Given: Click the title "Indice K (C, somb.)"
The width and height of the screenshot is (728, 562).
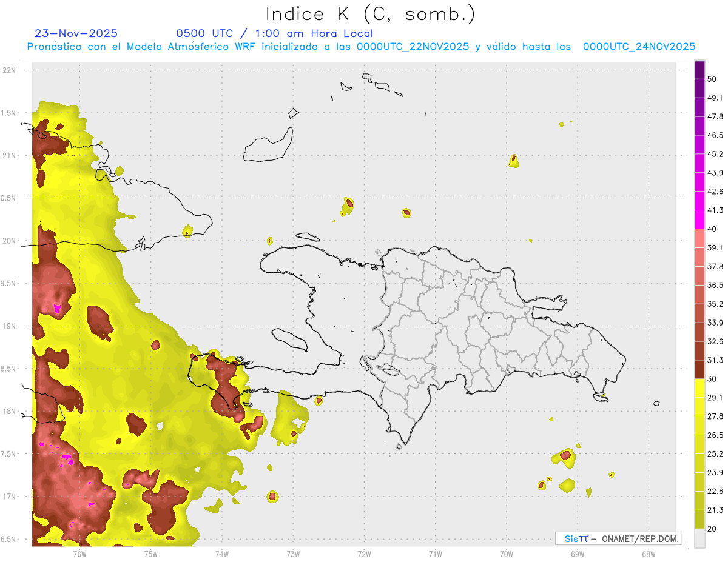Looking at the screenshot, I should [371, 15].
